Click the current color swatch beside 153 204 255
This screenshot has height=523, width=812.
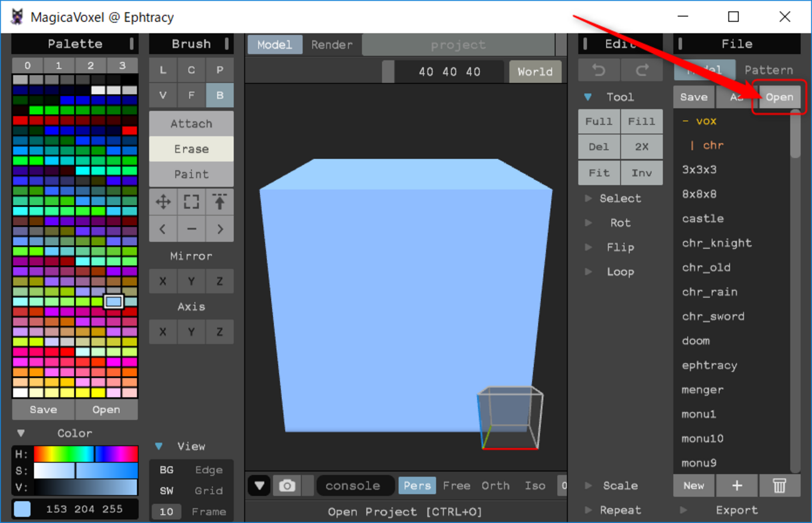click(22, 509)
